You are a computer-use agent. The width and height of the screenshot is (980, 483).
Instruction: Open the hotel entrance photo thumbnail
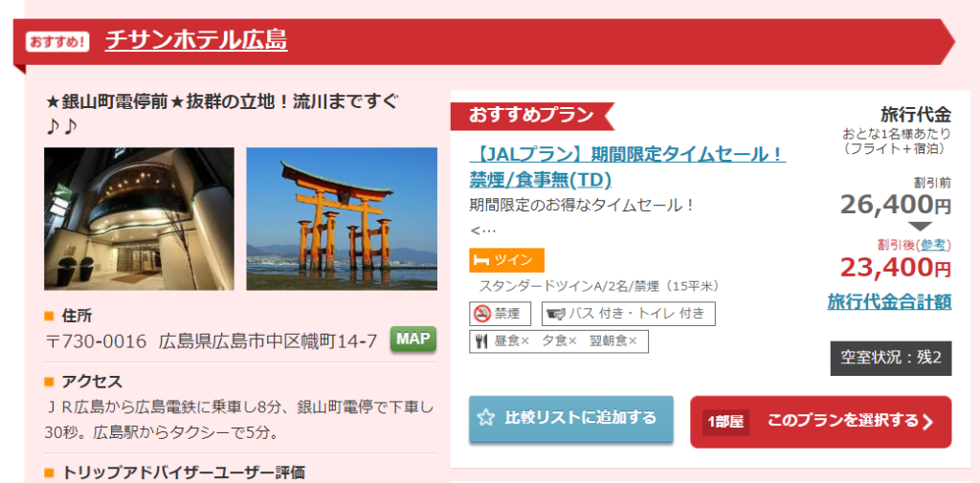tap(139, 219)
